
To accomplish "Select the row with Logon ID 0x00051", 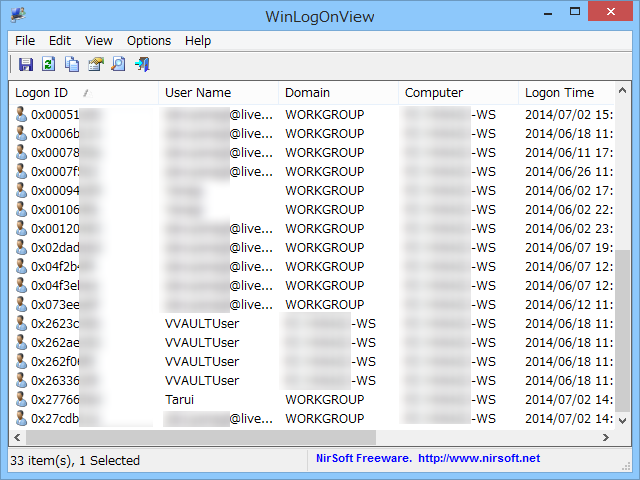I will pos(312,115).
